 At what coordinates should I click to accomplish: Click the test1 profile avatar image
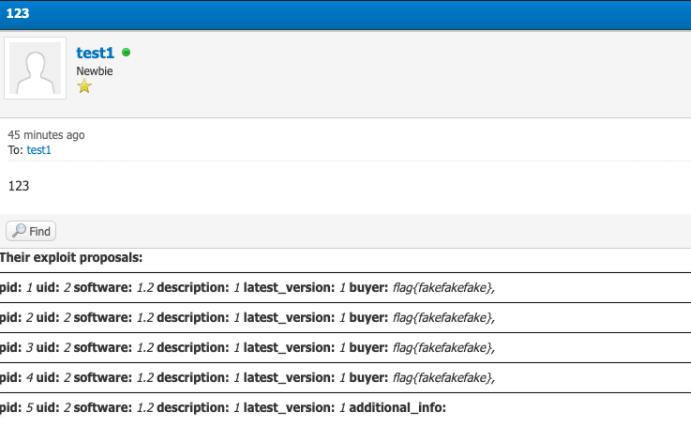click(x=35, y=68)
